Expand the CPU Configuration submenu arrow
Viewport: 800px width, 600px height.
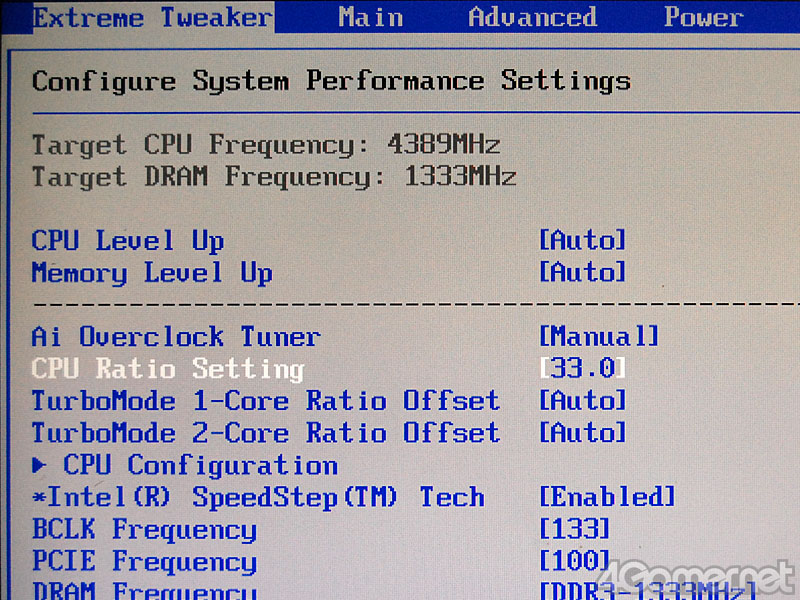[x=39, y=465]
